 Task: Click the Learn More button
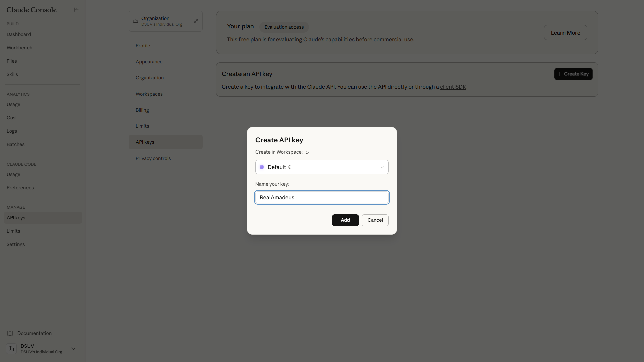[565, 33]
